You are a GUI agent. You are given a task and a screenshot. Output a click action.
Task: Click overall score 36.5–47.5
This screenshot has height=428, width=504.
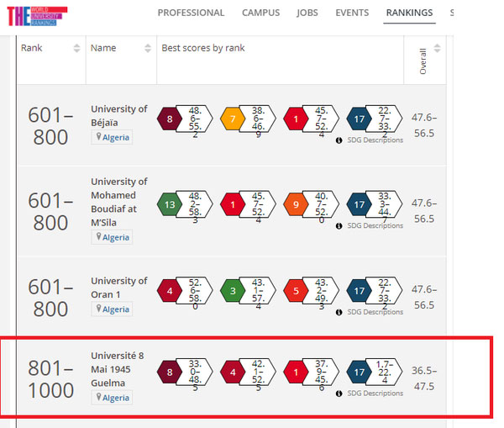click(424, 378)
